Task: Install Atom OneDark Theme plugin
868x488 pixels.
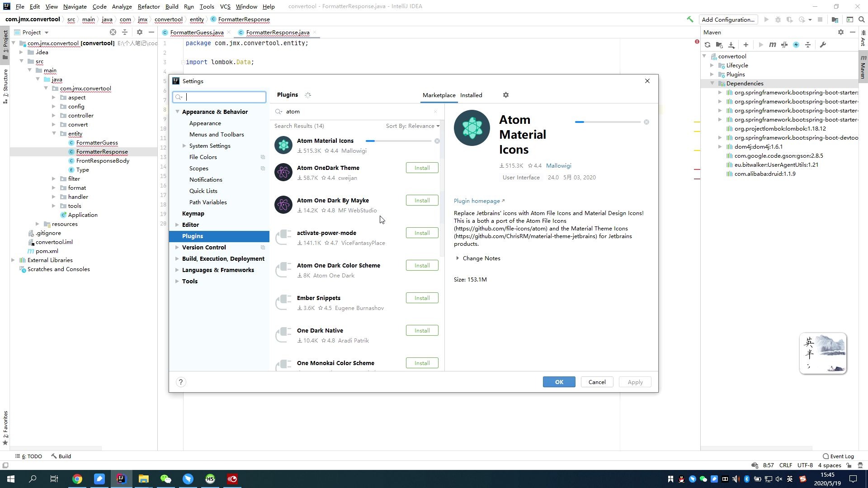Action: coord(422,168)
